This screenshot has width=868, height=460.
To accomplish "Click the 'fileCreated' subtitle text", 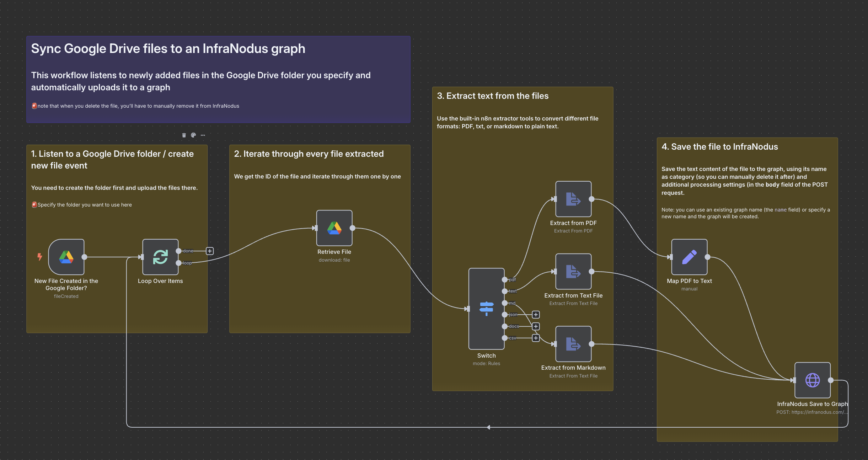I will (66, 296).
